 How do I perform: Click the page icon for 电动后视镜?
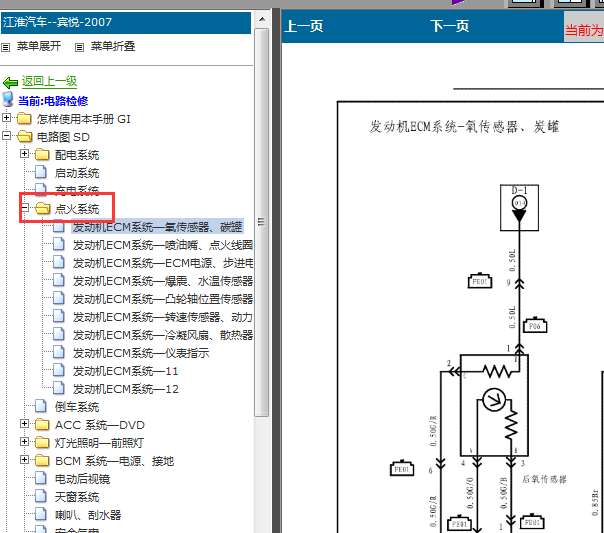41,479
